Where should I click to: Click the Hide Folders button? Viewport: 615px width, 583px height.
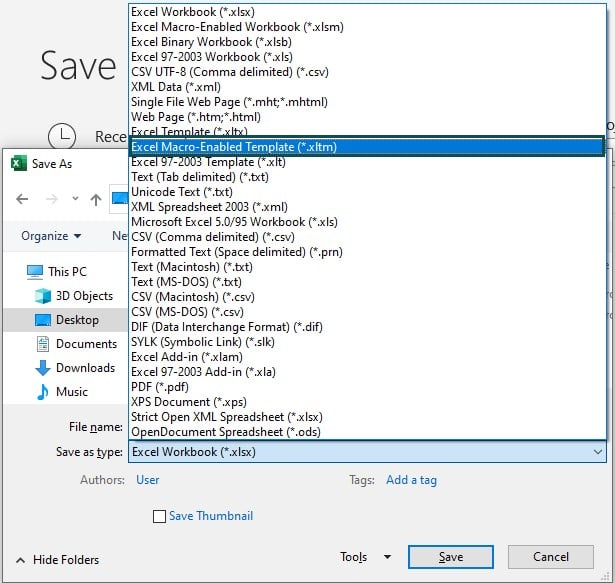(57, 560)
